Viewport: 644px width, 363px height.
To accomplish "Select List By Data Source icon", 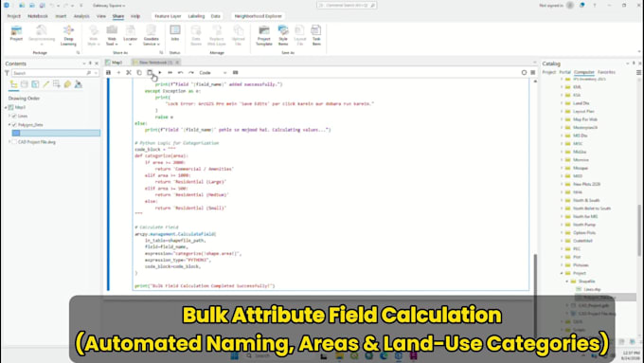I will tap(25, 84).
